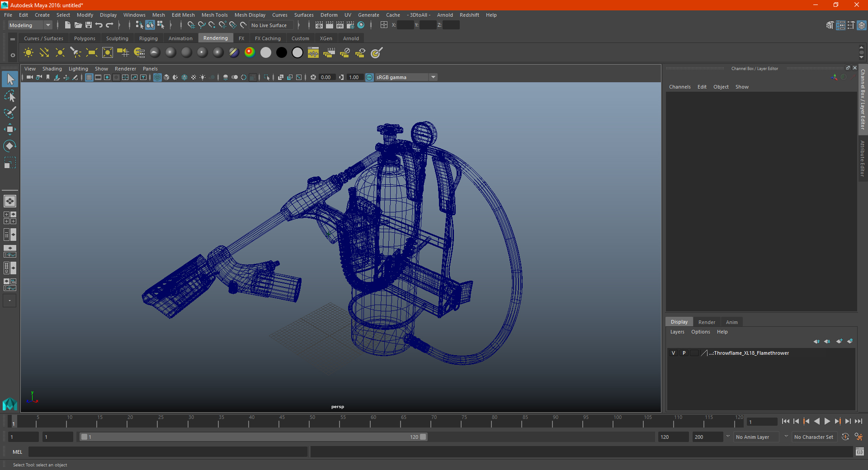Click the No Live Surface field
Image resolution: width=868 pixels, height=470 pixels.
[x=272, y=25]
